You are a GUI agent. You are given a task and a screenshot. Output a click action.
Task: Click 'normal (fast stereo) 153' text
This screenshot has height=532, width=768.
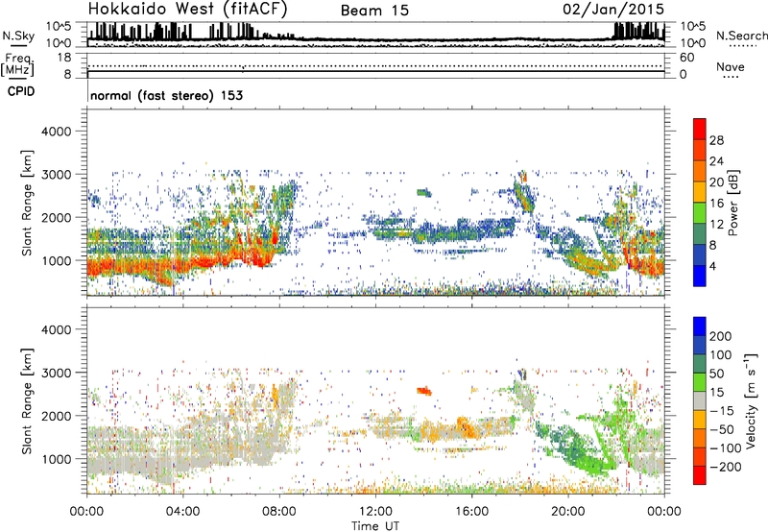(x=166, y=95)
